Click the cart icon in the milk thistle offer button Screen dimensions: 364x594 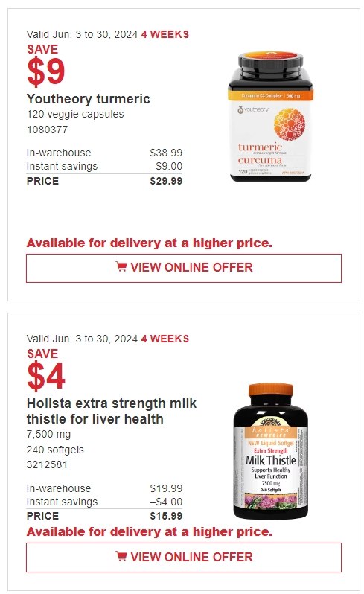121,557
